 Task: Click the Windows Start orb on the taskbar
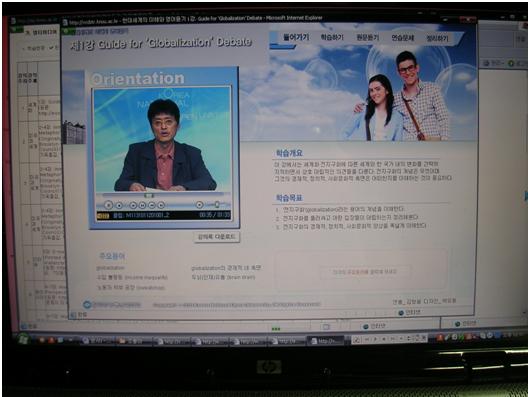pos(24,338)
